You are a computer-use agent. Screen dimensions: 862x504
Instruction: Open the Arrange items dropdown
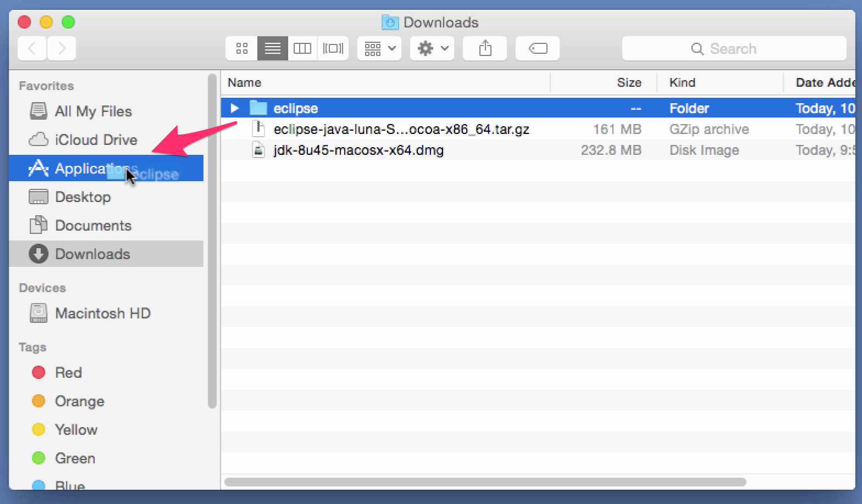pos(379,48)
